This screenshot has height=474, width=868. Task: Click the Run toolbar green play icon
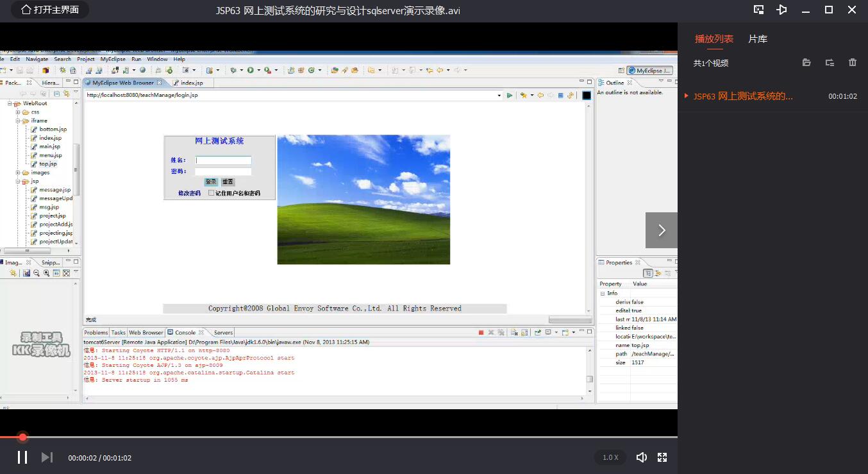tap(251, 70)
